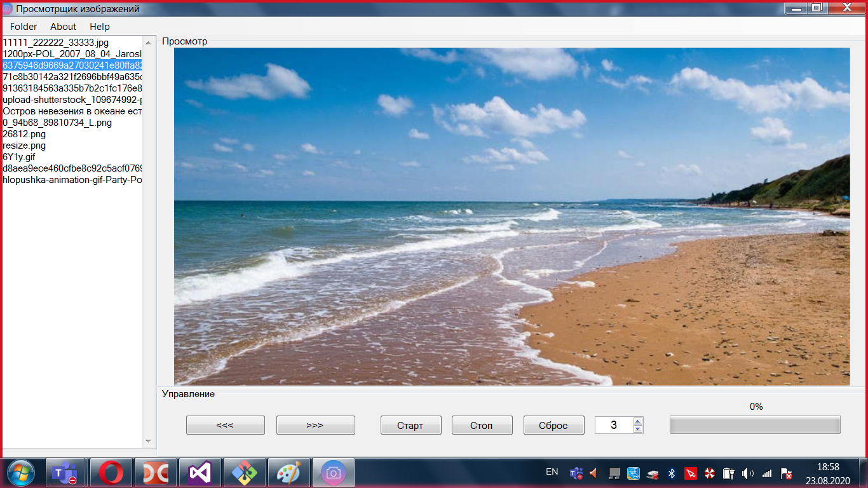Click the network signal strength tray icon
Screen dimensions: 868x488
pyautogui.click(x=768, y=473)
